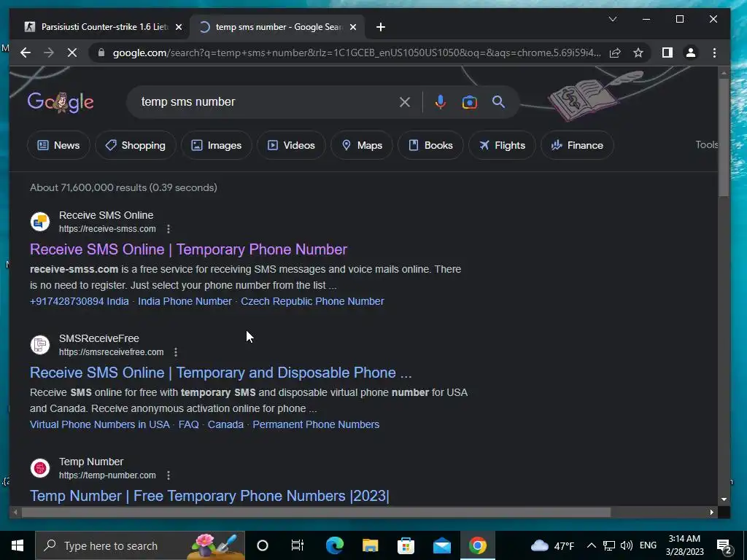
Task: Go to Google homepage via logo
Action: click(61, 102)
